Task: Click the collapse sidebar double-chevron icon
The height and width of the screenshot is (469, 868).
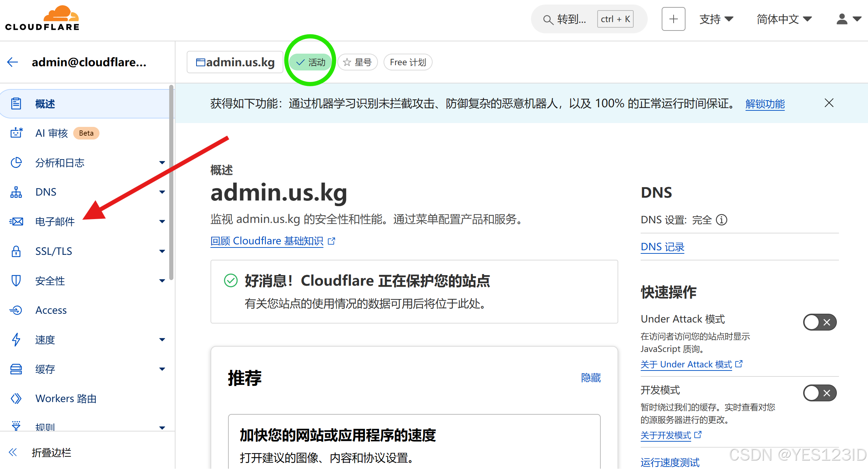Action: (x=13, y=452)
